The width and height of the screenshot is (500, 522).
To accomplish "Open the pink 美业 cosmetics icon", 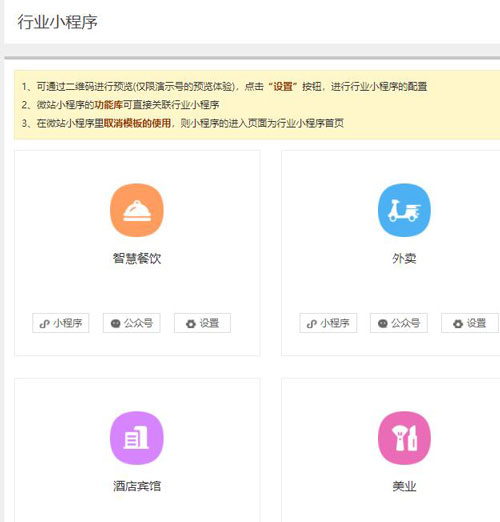I will click(404, 438).
